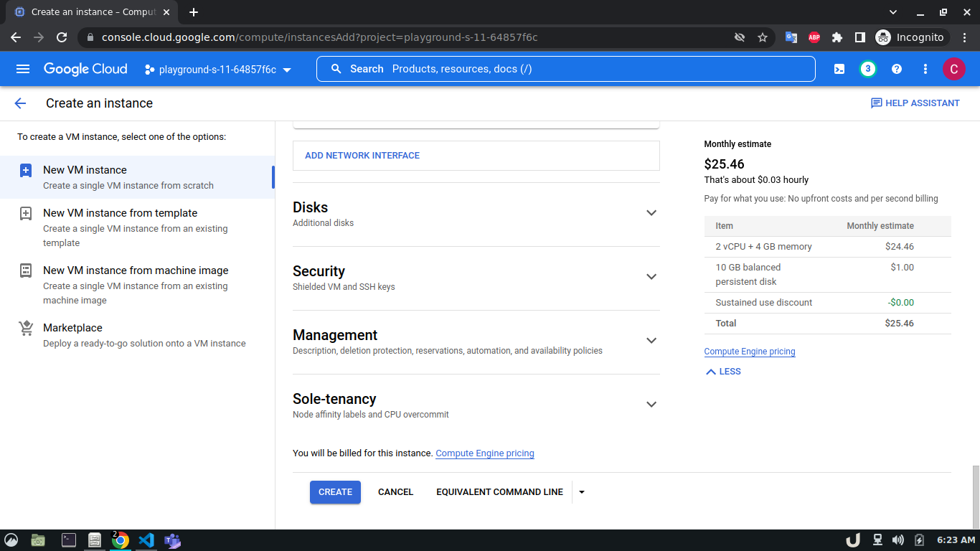Open notifications badge showing 3
The height and width of the screenshot is (551, 980).
pos(868,69)
